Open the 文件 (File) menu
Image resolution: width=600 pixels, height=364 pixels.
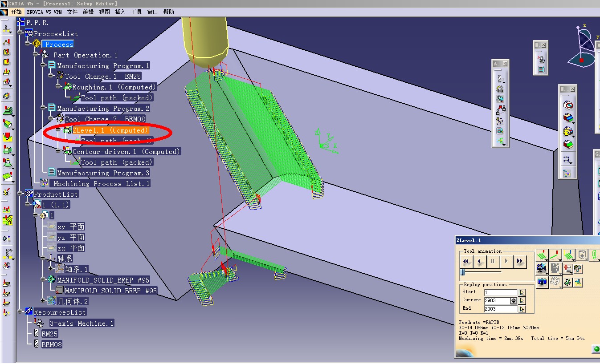(x=72, y=12)
